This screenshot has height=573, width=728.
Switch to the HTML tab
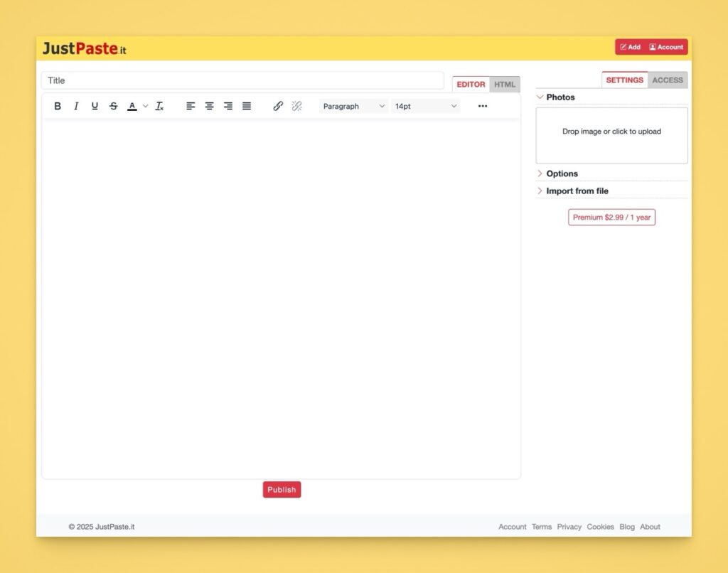click(x=505, y=85)
